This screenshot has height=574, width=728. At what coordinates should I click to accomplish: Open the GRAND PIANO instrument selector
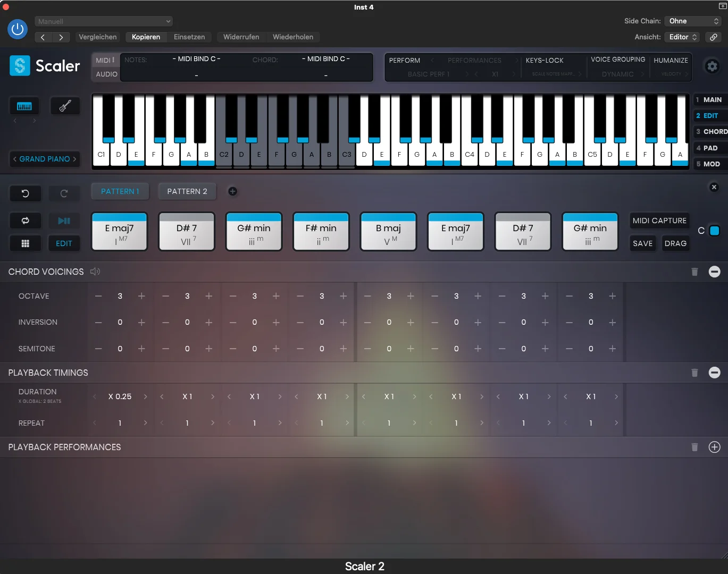coord(45,159)
